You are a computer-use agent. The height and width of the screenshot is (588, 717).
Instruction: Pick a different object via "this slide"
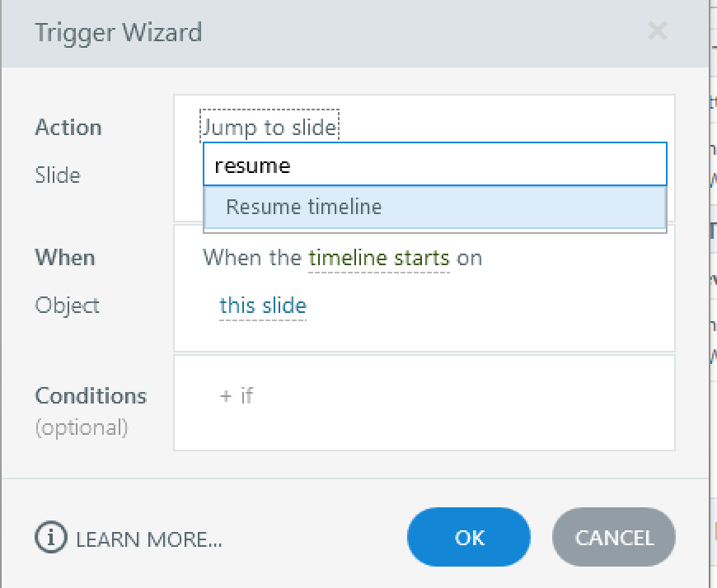pyautogui.click(x=263, y=306)
